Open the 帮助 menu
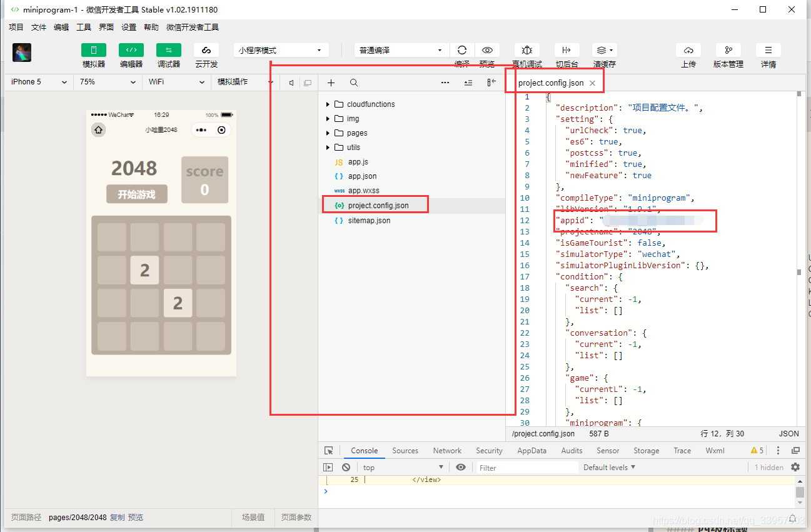The height and width of the screenshot is (532, 811). coord(151,28)
